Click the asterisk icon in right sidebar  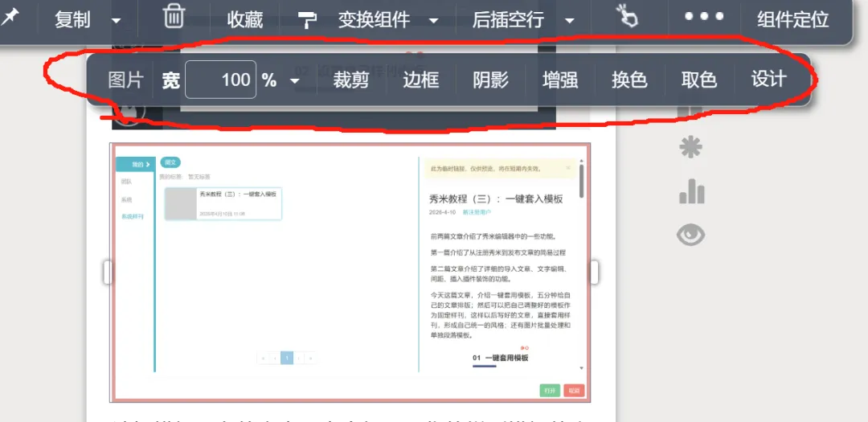tap(691, 148)
